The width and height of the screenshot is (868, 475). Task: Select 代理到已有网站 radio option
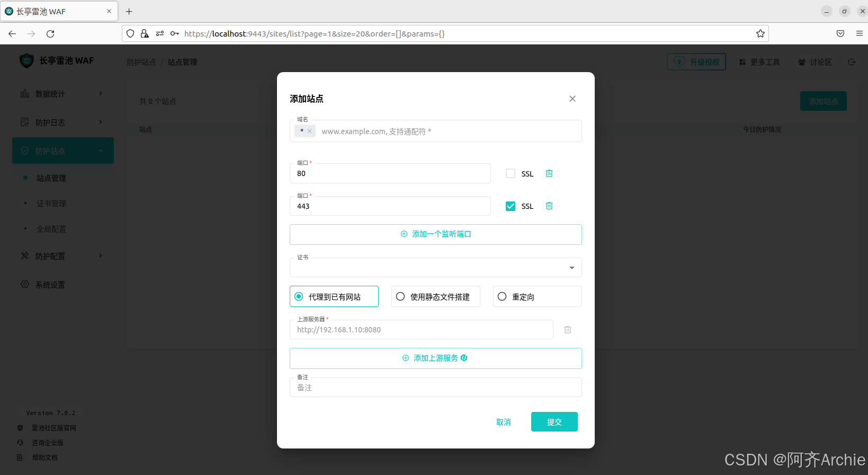(x=334, y=296)
